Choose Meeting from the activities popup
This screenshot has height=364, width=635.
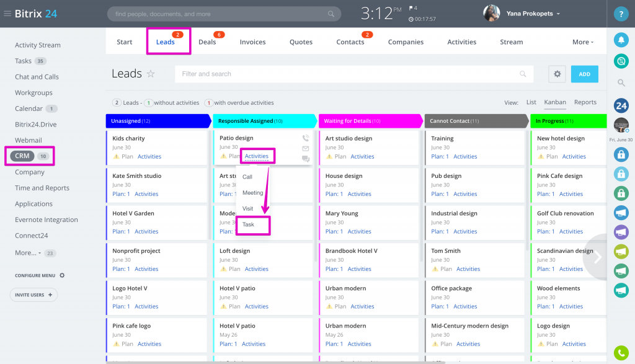253,193
